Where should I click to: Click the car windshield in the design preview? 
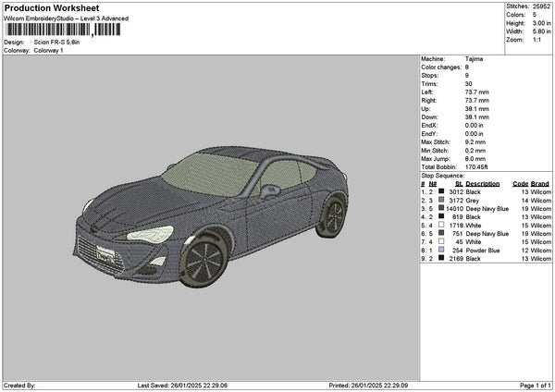(x=209, y=172)
